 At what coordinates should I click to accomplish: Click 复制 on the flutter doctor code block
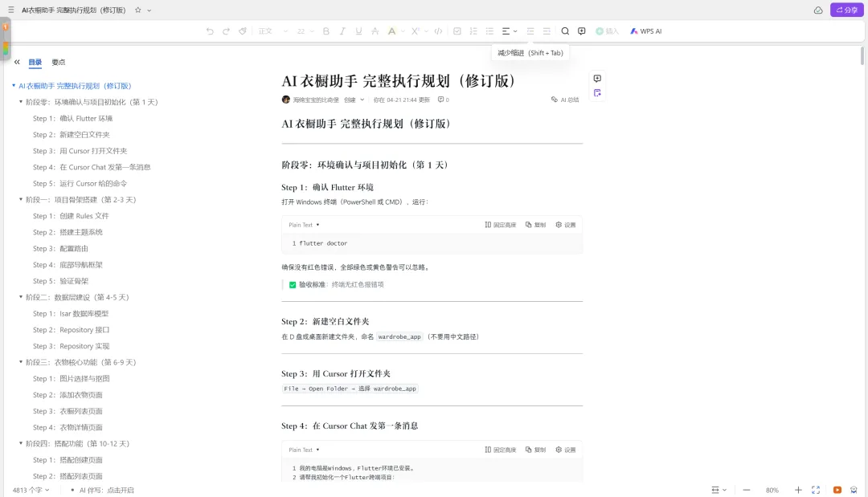point(535,225)
